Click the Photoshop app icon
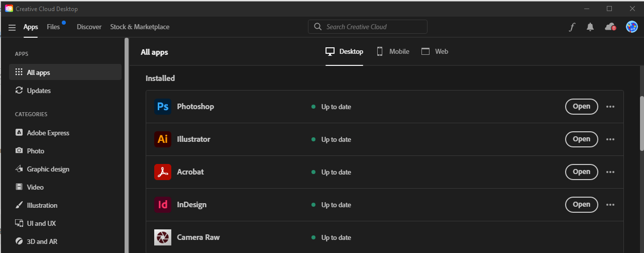This screenshot has width=644, height=253. coord(163,107)
